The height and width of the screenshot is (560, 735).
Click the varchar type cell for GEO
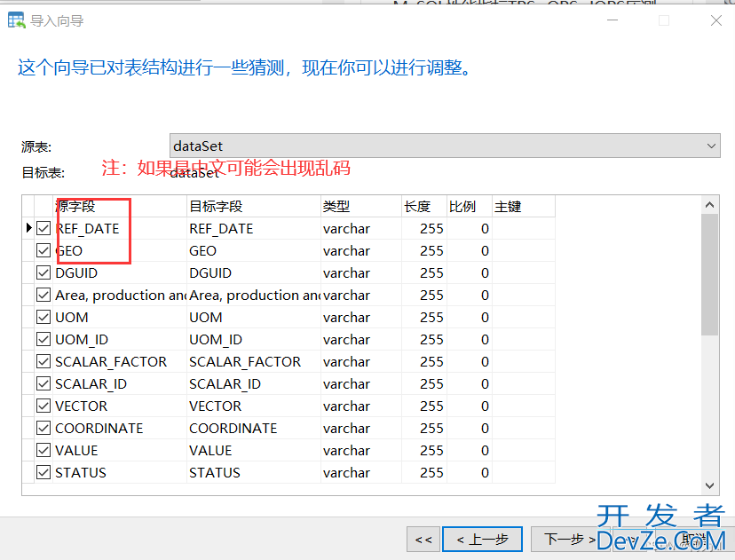361,250
